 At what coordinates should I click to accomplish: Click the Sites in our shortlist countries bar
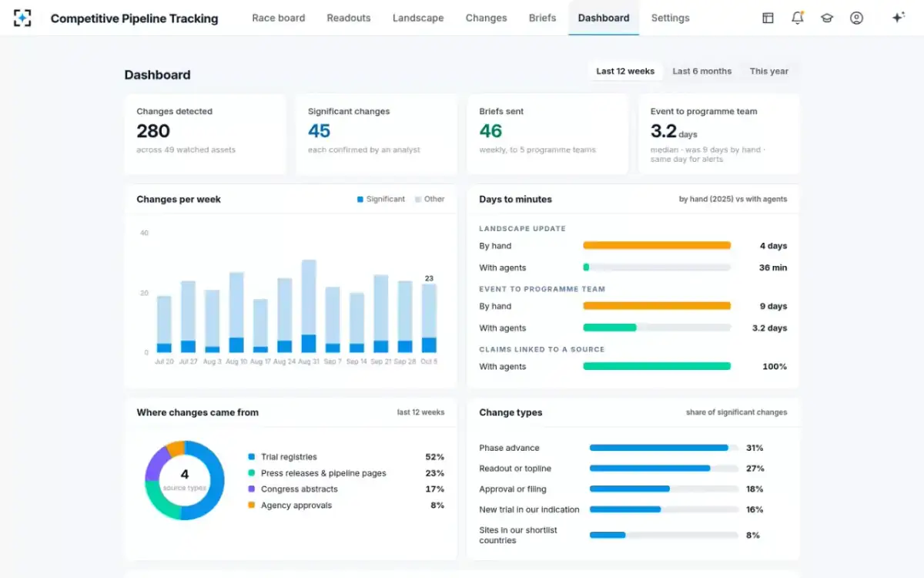[664, 535]
